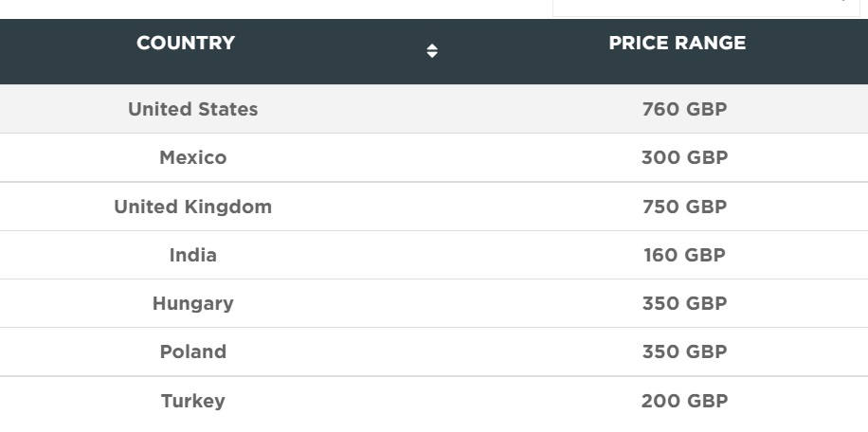Screen dimensions: 868x432
Task: Click the PRICE RANGE column header
Action: (x=677, y=44)
